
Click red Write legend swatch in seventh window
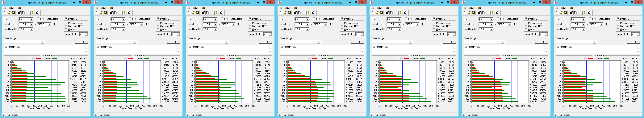[591, 59]
